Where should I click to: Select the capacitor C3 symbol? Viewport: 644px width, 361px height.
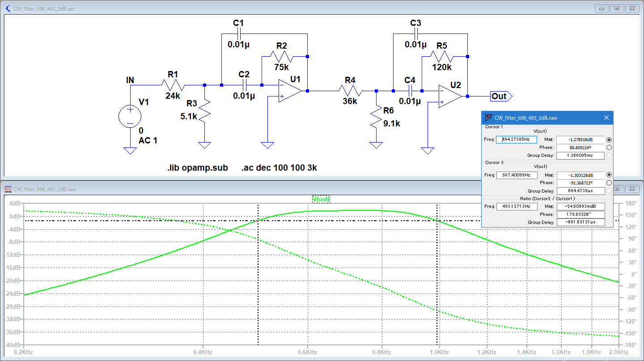[416, 34]
